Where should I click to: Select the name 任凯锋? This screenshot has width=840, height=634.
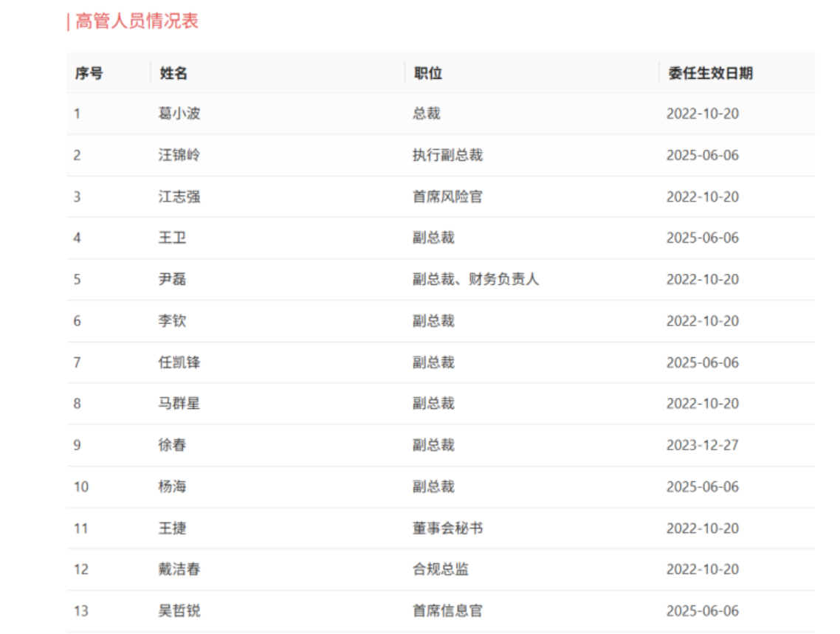click(x=179, y=362)
